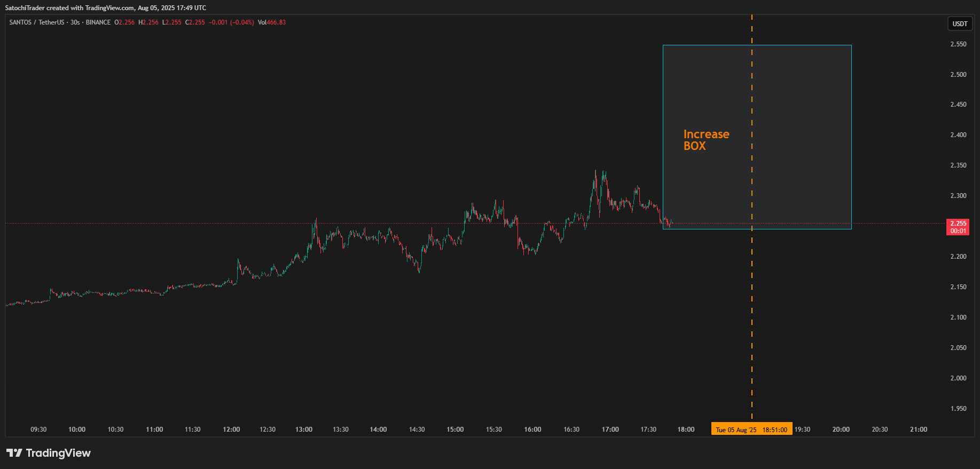Viewport: 980px width, 469px height.
Task: Click the 2.550 price axis label
Action: (x=958, y=44)
